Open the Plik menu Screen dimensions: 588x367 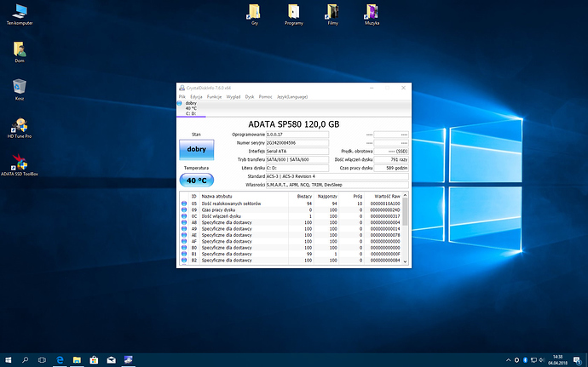coord(182,97)
